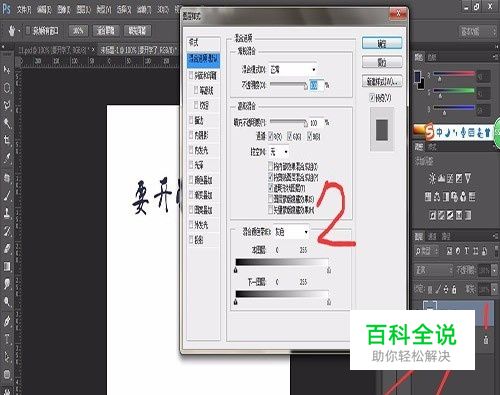Enable the 内阴影 (Inner Shadow) checkbox
Screen dimensions: 500x395
tap(191, 135)
